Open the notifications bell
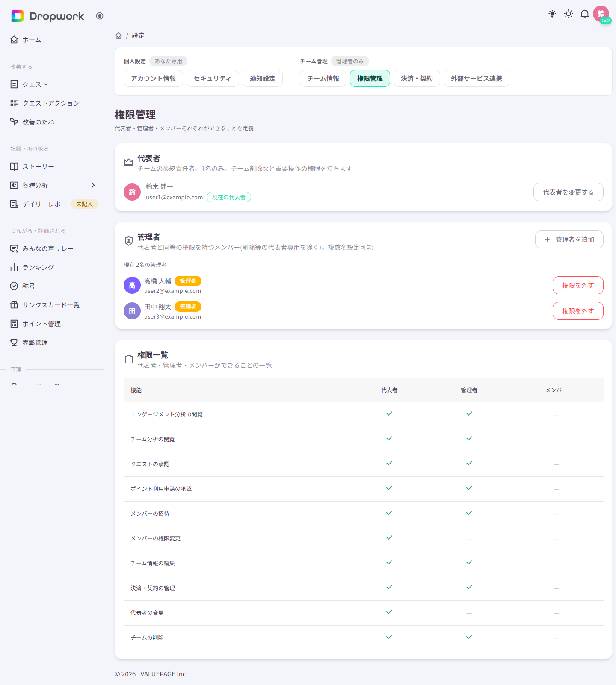 585,14
